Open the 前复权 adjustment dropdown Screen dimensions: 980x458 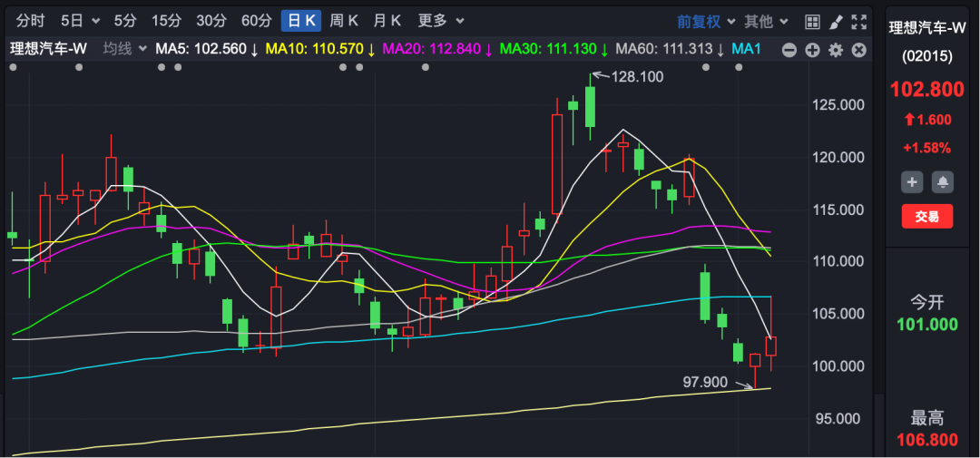point(706,22)
